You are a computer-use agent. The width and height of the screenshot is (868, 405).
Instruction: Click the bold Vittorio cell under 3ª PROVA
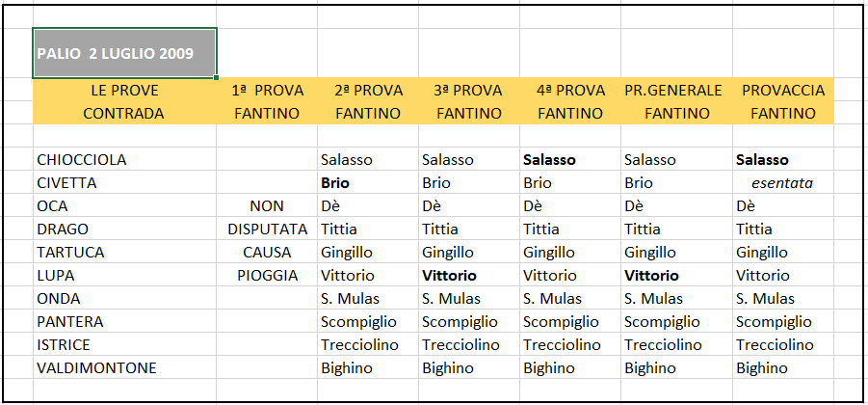click(469, 276)
